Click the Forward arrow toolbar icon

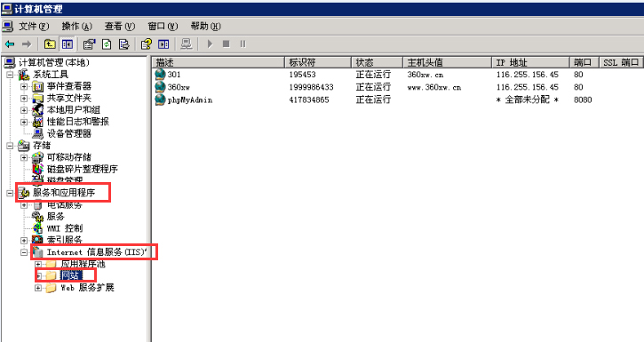(27, 44)
